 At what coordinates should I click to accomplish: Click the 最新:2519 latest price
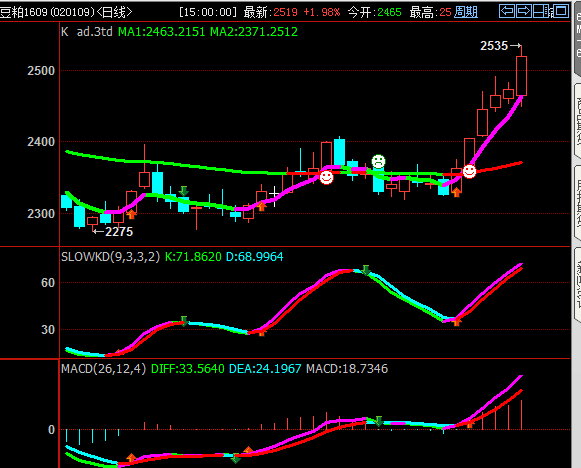point(270,12)
